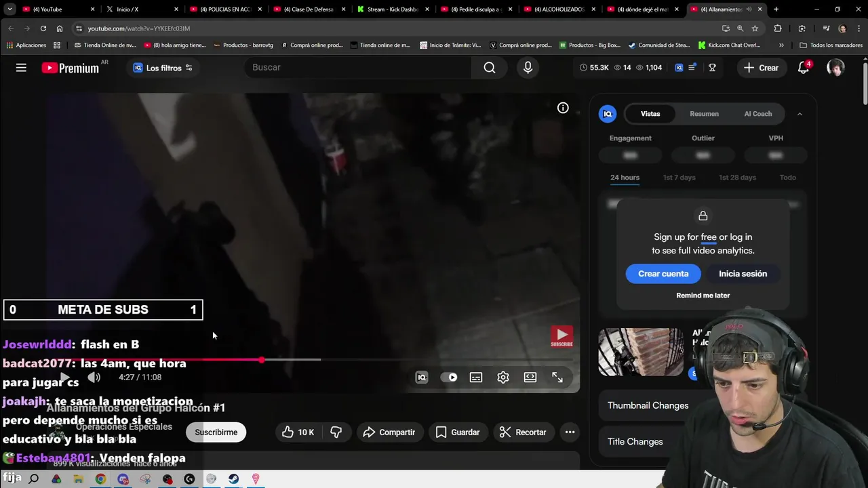Switch to the Inicio / X tab
This screenshot has width=868, height=488.
[142, 9]
